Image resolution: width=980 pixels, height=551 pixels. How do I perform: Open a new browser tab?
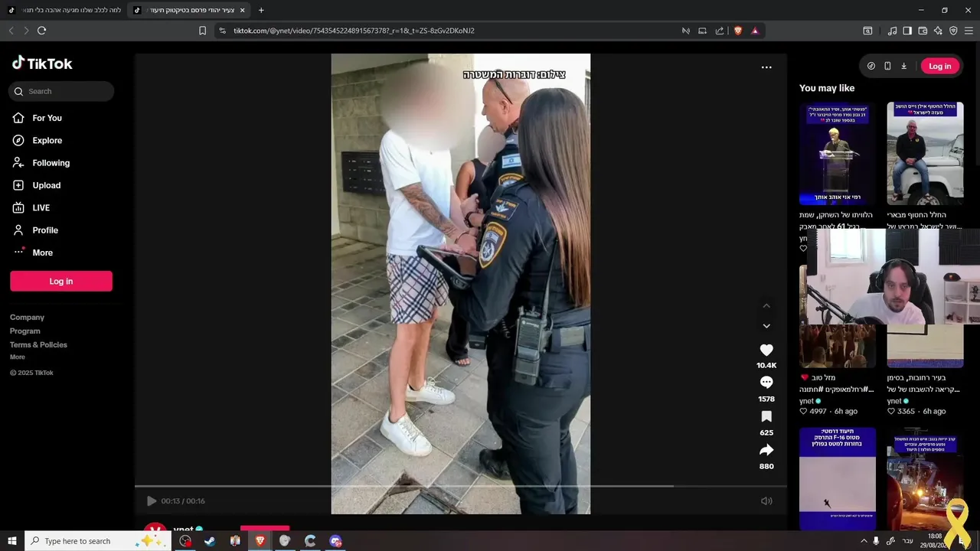pos(261,10)
